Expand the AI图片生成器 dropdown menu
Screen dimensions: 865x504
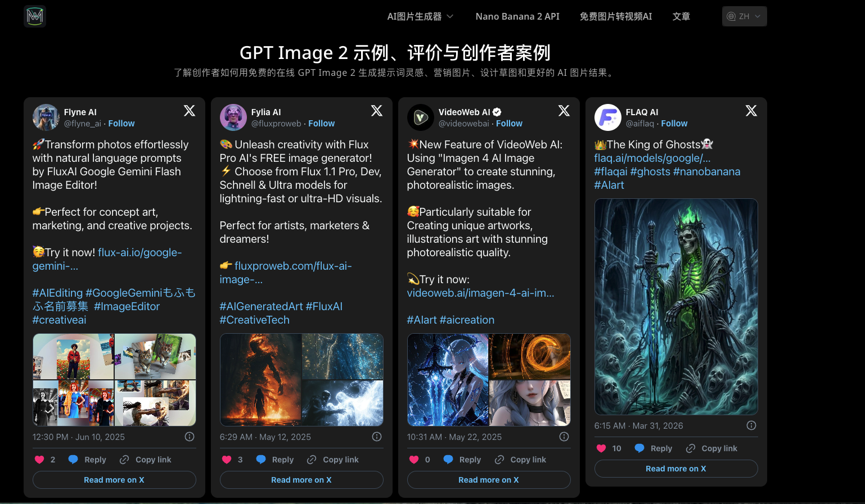click(420, 16)
